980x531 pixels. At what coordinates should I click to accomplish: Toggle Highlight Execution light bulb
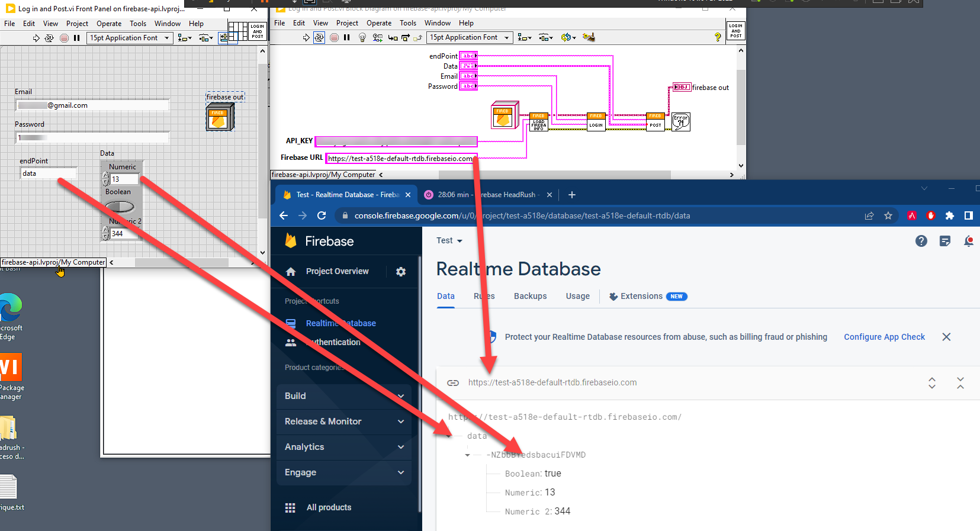coord(362,37)
